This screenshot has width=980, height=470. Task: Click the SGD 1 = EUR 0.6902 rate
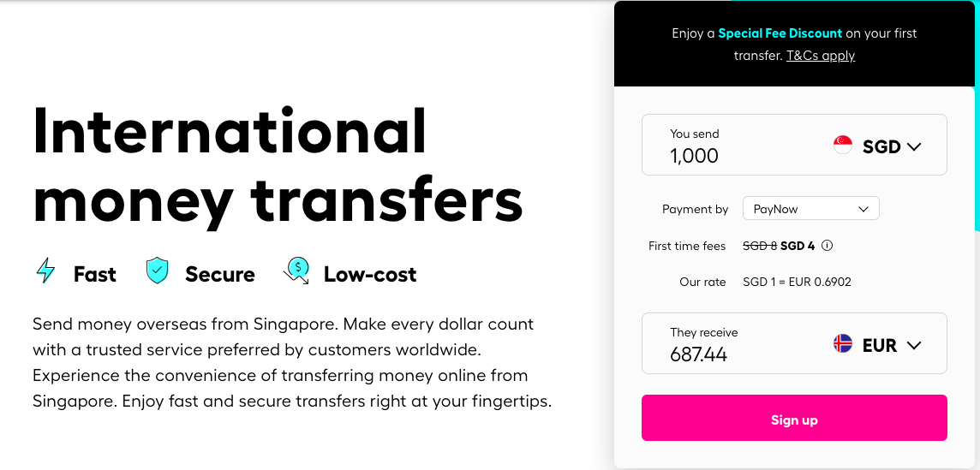[x=797, y=282]
